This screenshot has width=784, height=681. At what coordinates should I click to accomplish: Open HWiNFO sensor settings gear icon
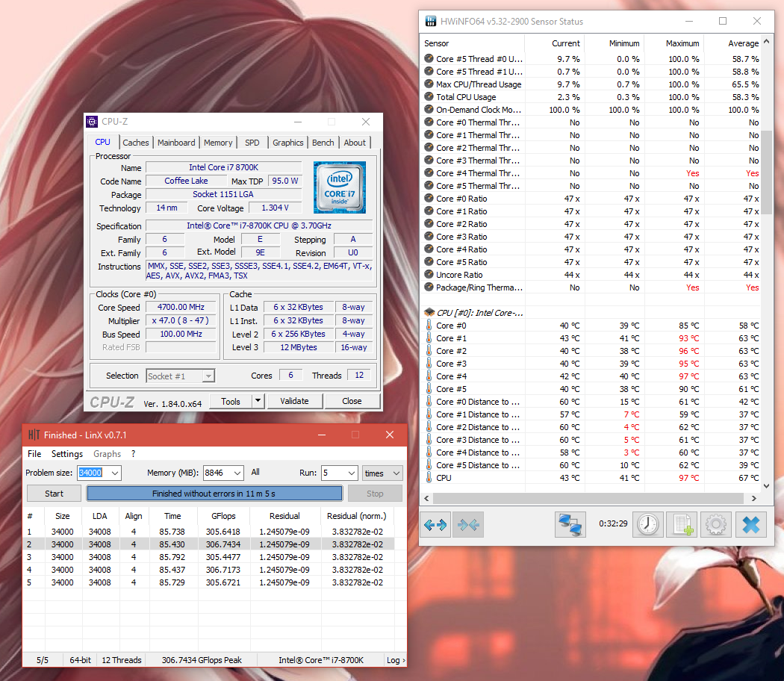coord(716,524)
